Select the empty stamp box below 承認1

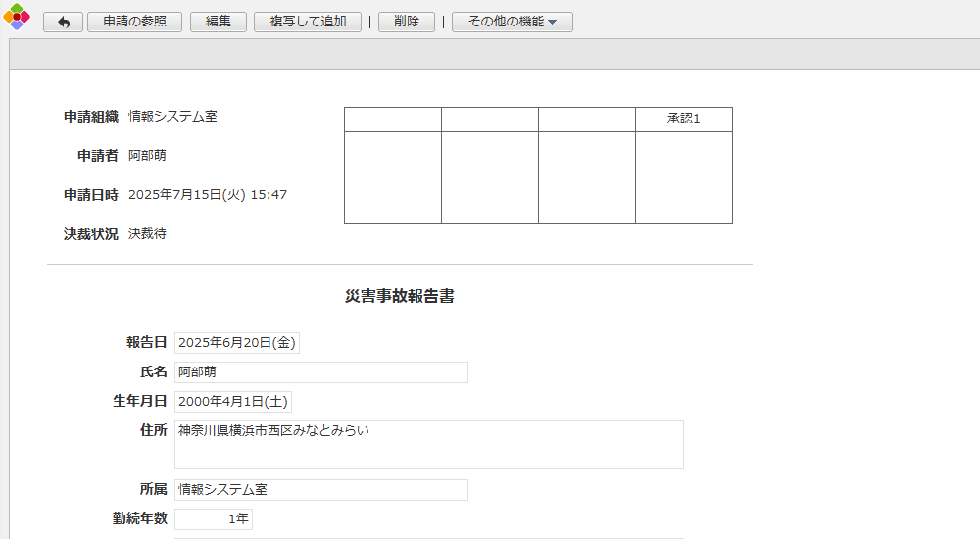(683, 177)
